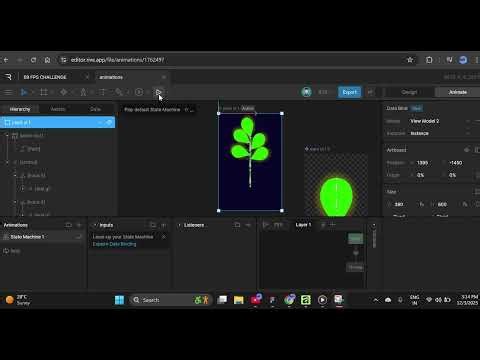Image resolution: width=480 pixels, height=360 pixels.
Task: Reload the browser page
Action: [33, 60]
